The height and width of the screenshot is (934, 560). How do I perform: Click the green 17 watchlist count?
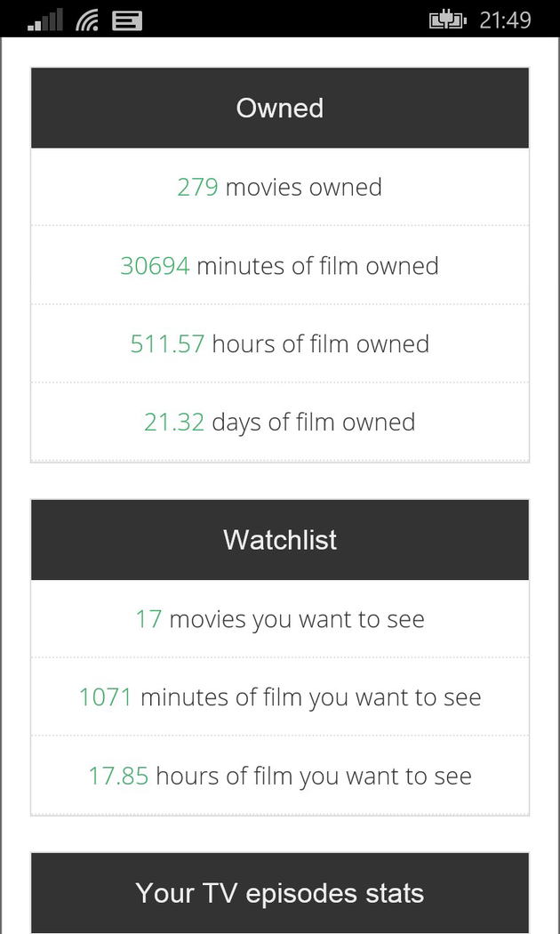[x=148, y=618]
